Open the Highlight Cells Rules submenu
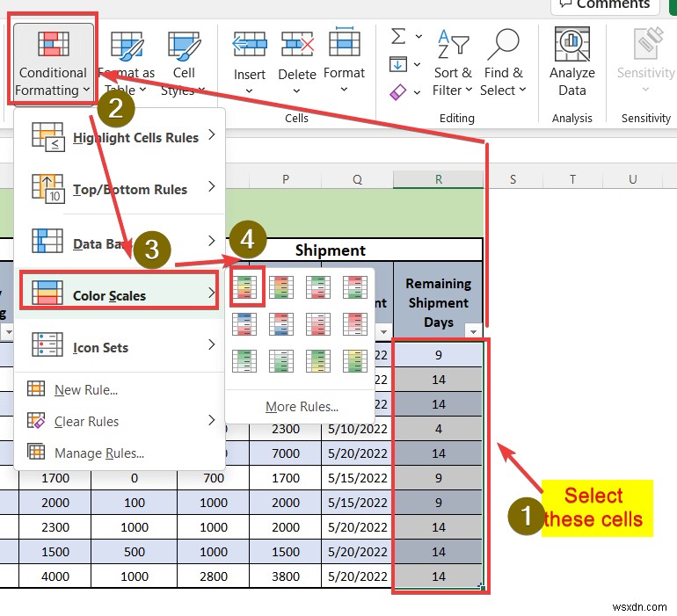Viewport: 677px width, 616px height. 120,137
